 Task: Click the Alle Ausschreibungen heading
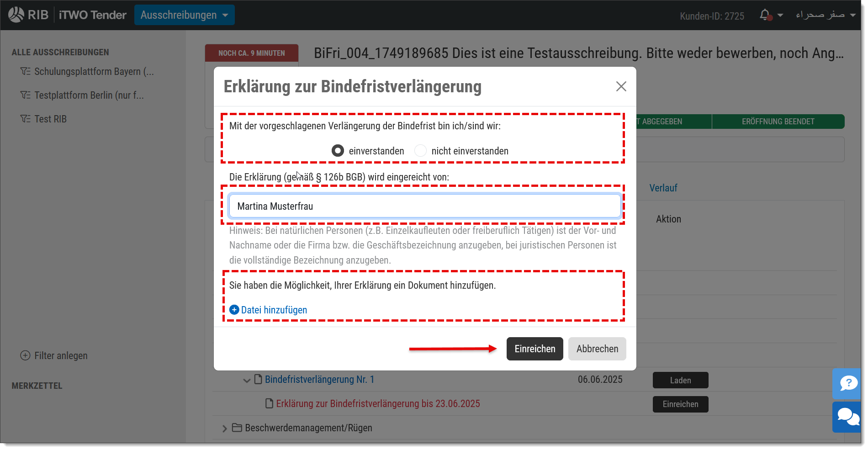pos(60,53)
